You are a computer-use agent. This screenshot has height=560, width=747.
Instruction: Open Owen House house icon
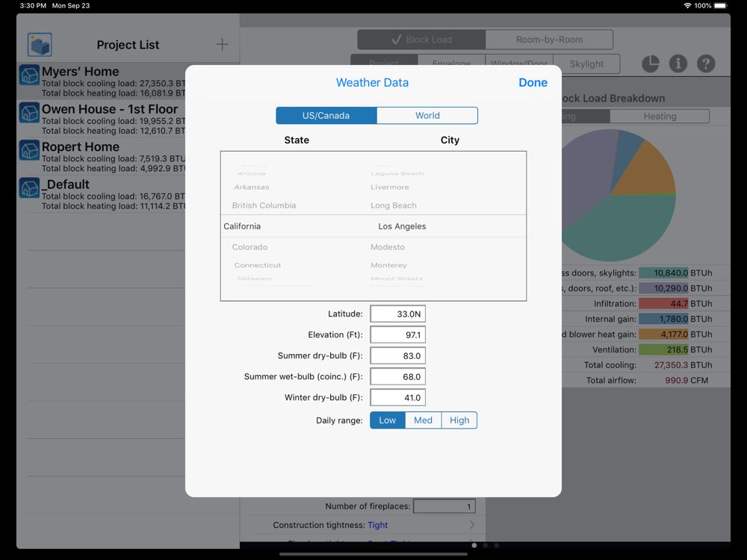pos(30,113)
